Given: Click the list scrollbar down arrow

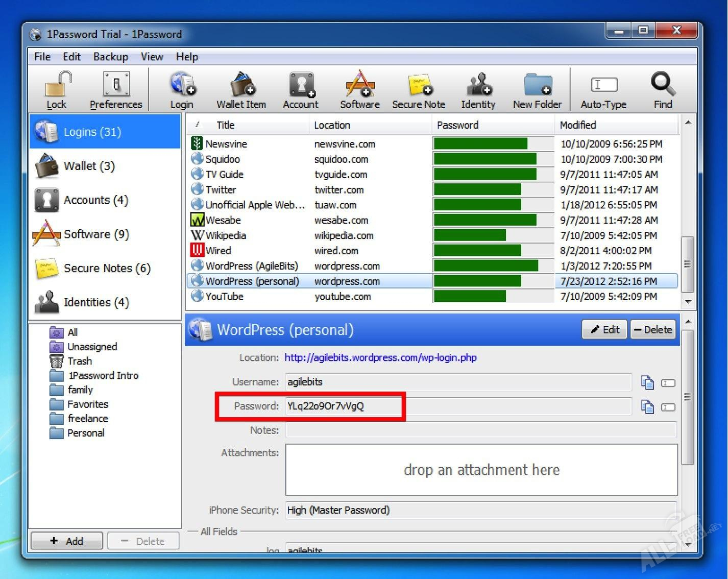Looking at the screenshot, I should (x=688, y=301).
